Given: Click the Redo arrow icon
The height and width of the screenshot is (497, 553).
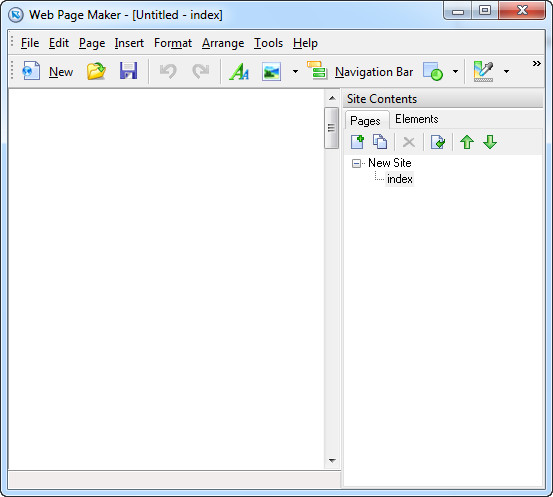Looking at the screenshot, I should 201,71.
